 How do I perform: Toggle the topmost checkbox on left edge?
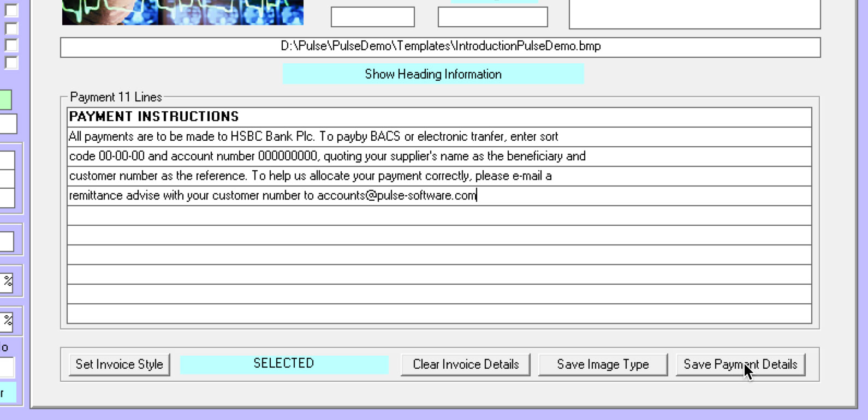click(x=11, y=10)
